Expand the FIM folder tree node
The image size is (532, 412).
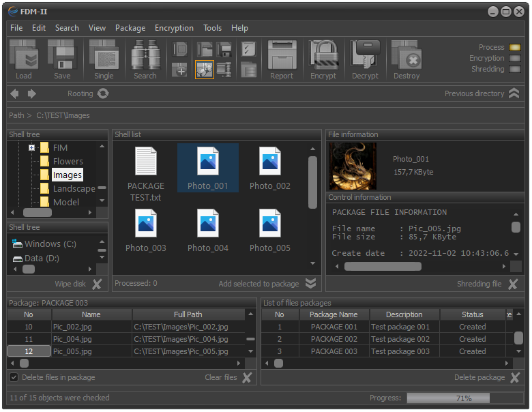coord(31,147)
